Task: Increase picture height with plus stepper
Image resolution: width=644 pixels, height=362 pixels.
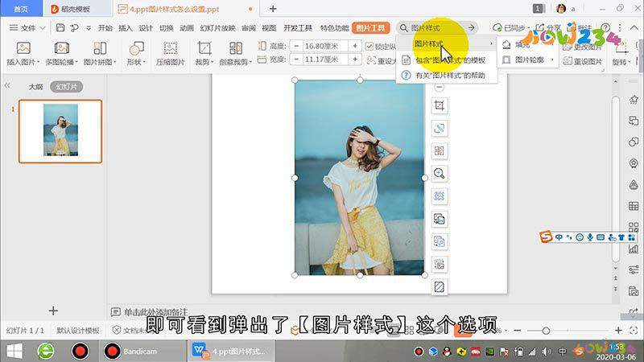Action: pos(355,46)
